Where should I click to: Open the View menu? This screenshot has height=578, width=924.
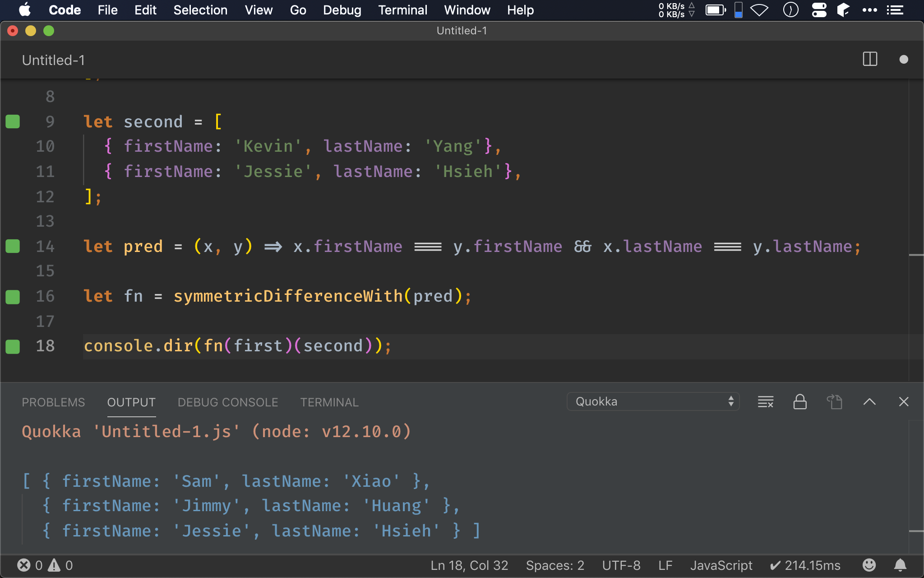[259, 10]
